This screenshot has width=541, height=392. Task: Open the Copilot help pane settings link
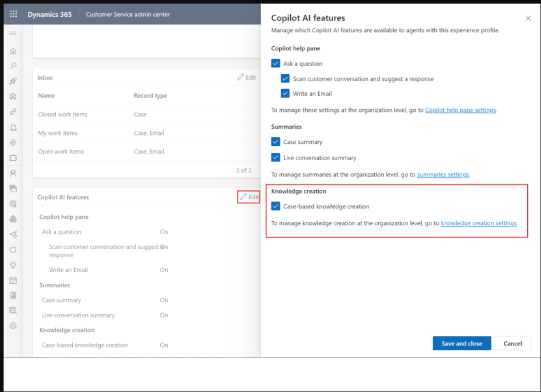460,110
